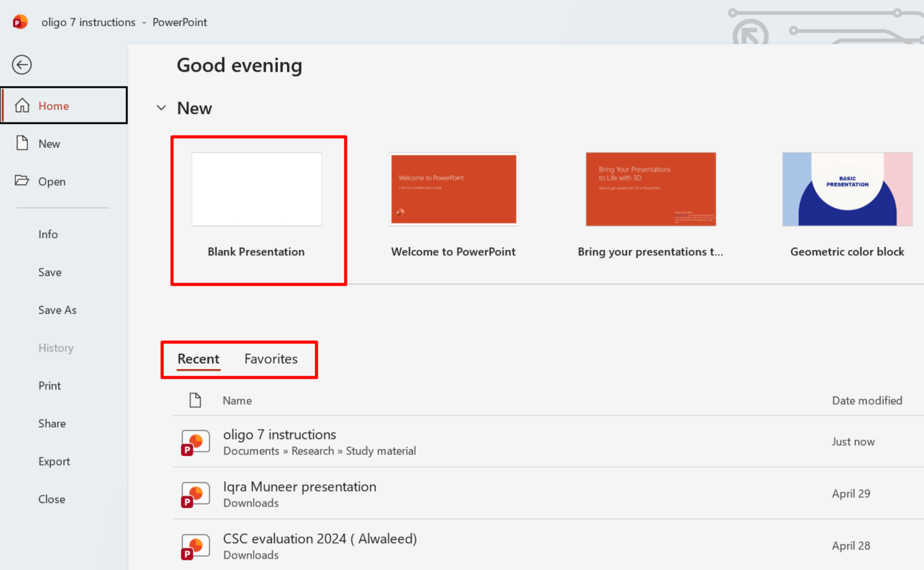Open the oligo 7 instructions file
The height and width of the screenshot is (570, 924).
[549, 441]
